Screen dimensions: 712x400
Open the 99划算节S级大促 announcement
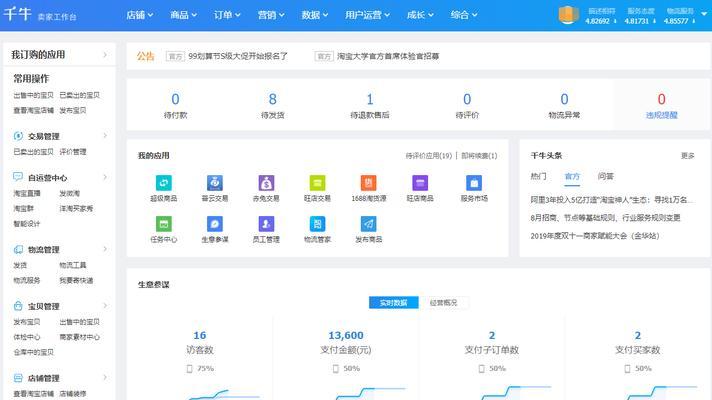[x=238, y=56]
